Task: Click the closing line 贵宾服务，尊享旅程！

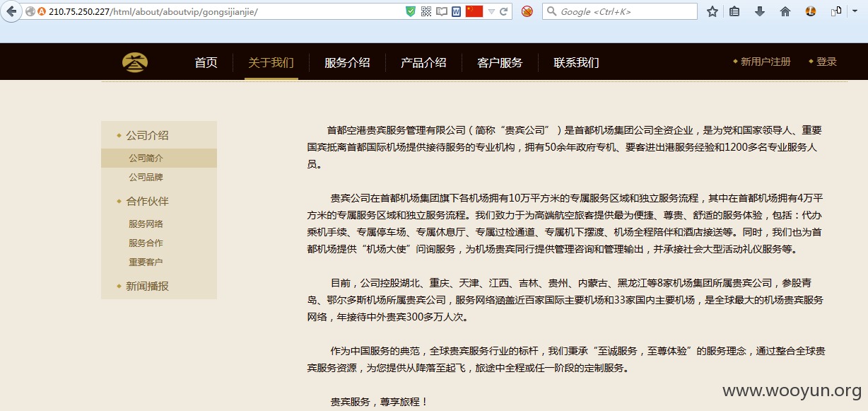Action: 380,402
